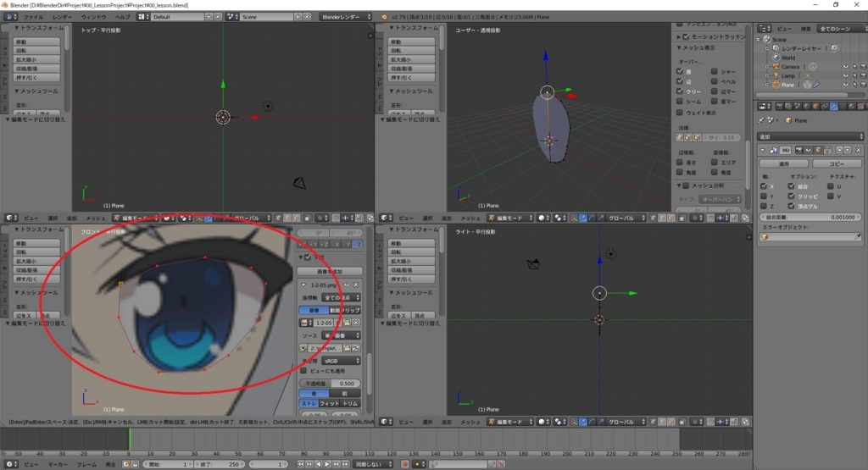
Task: Open image folder icon beside 1-2-05 field
Action: (347, 323)
